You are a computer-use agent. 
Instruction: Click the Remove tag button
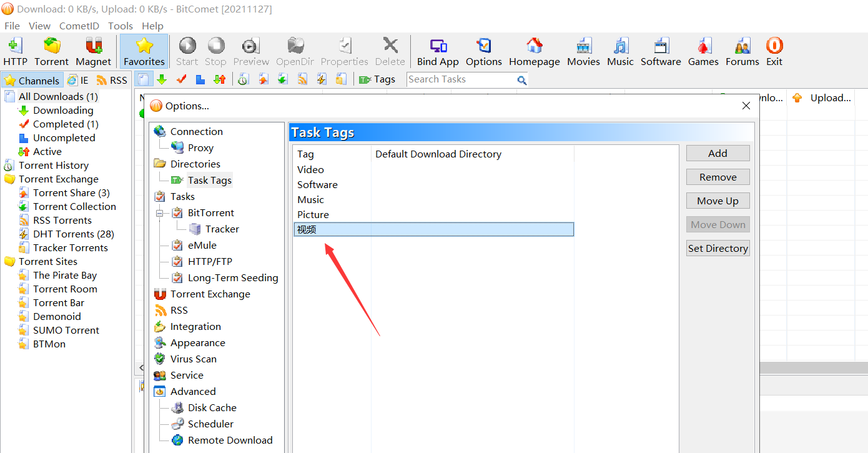[x=718, y=177]
